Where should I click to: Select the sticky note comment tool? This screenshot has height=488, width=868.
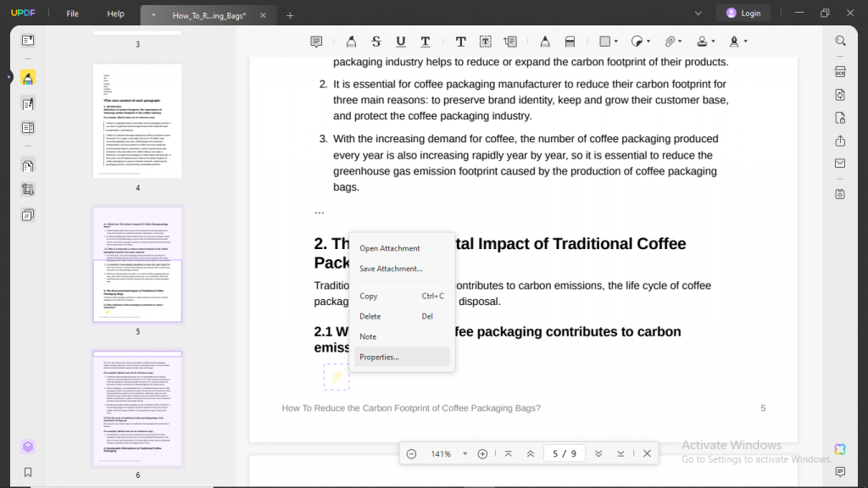(x=316, y=41)
